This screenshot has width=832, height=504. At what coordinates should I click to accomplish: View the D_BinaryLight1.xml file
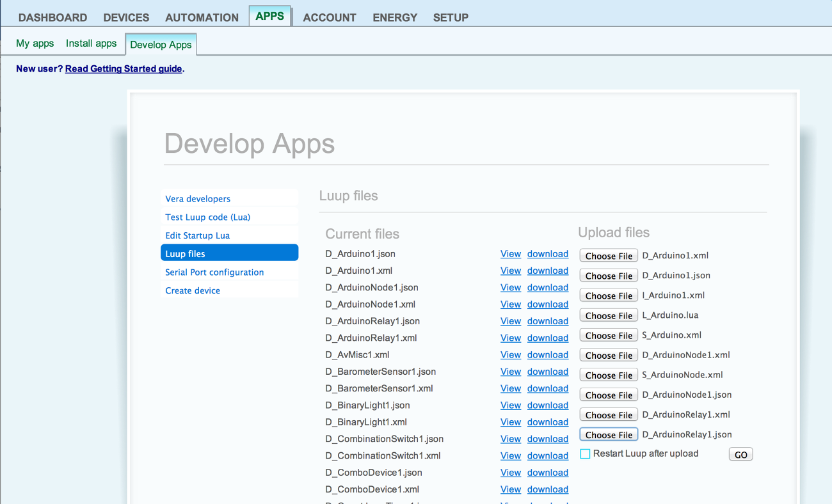point(510,422)
